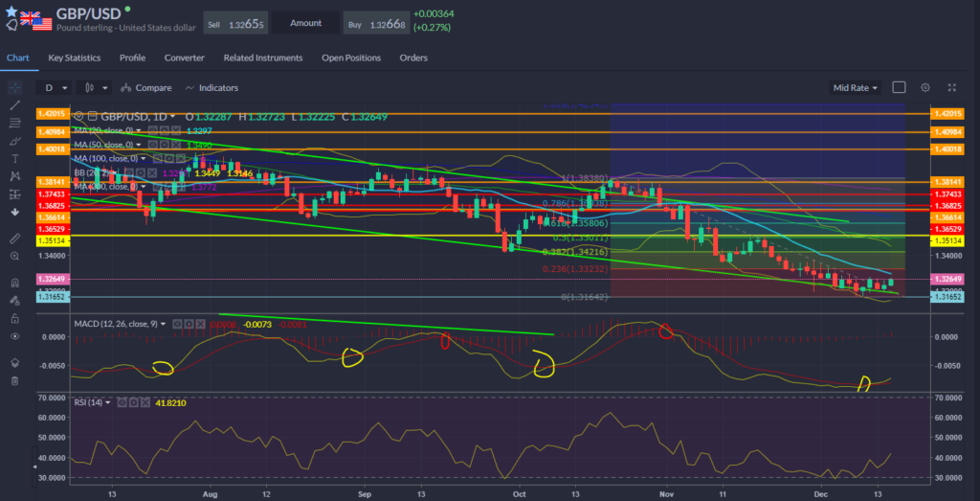The height and width of the screenshot is (501, 980).
Task: Toggle visibility of all drawings eye icon
Action: coord(14,336)
